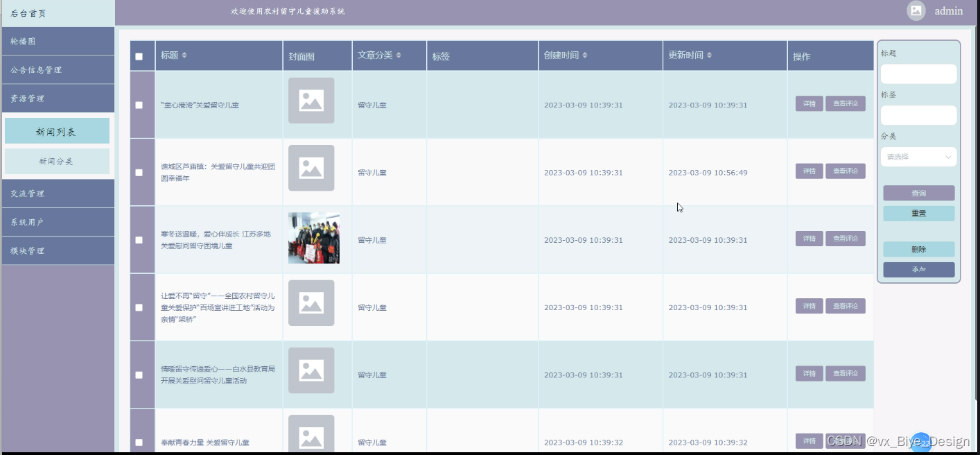Check the box for 让爱不再"留守" row
The width and height of the screenshot is (980, 455).
[x=139, y=307]
